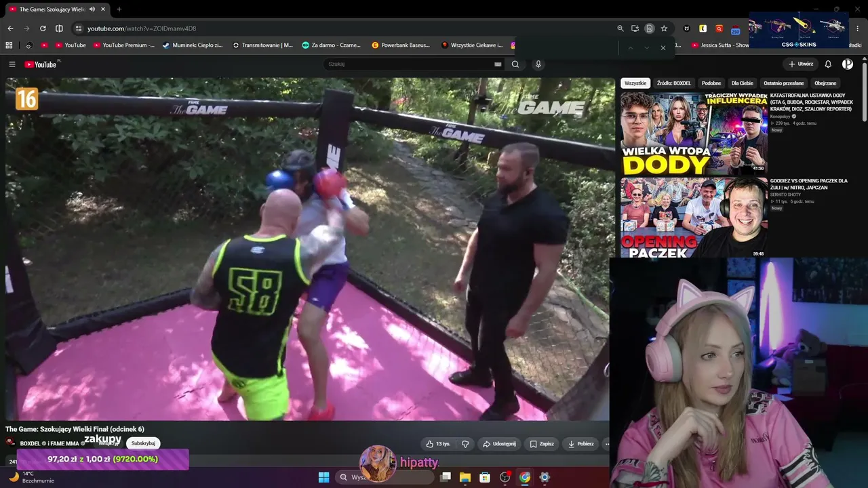Close the find bar with the X

[663, 47]
